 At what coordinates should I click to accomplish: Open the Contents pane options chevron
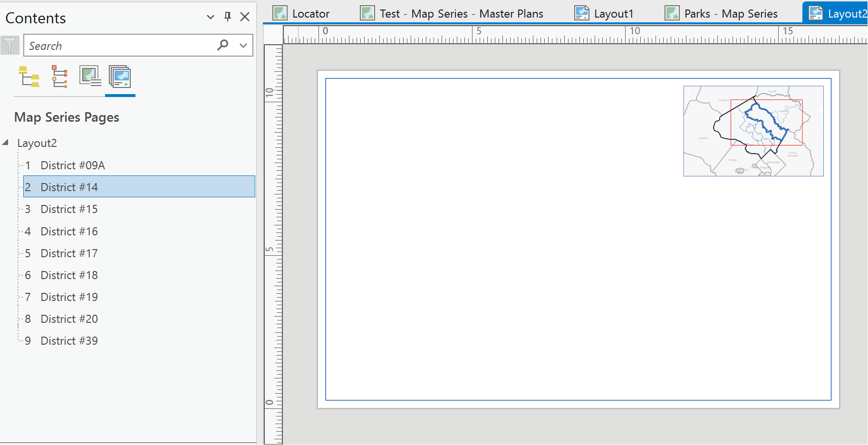coord(211,17)
